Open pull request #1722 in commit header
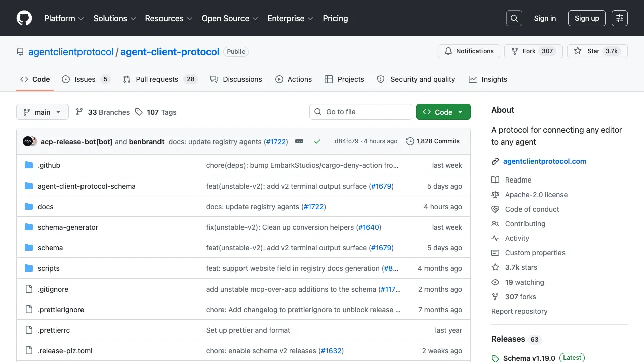The height and width of the screenshot is (362, 644). pyautogui.click(x=276, y=142)
